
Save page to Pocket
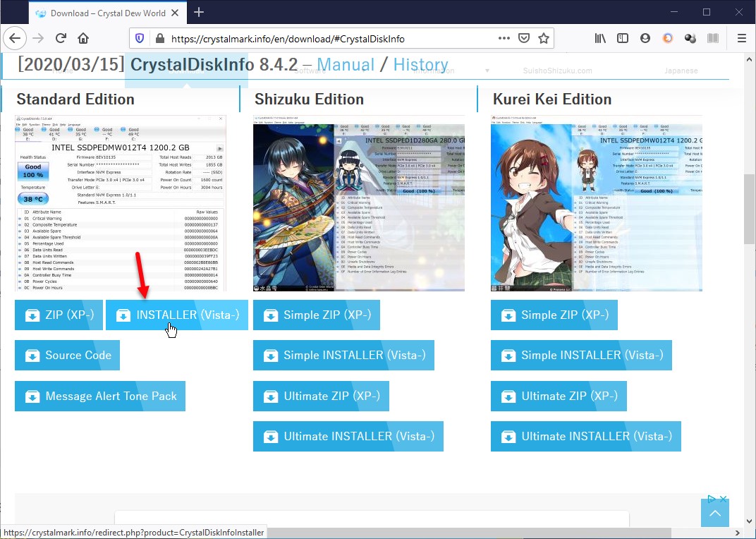coord(524,38)
